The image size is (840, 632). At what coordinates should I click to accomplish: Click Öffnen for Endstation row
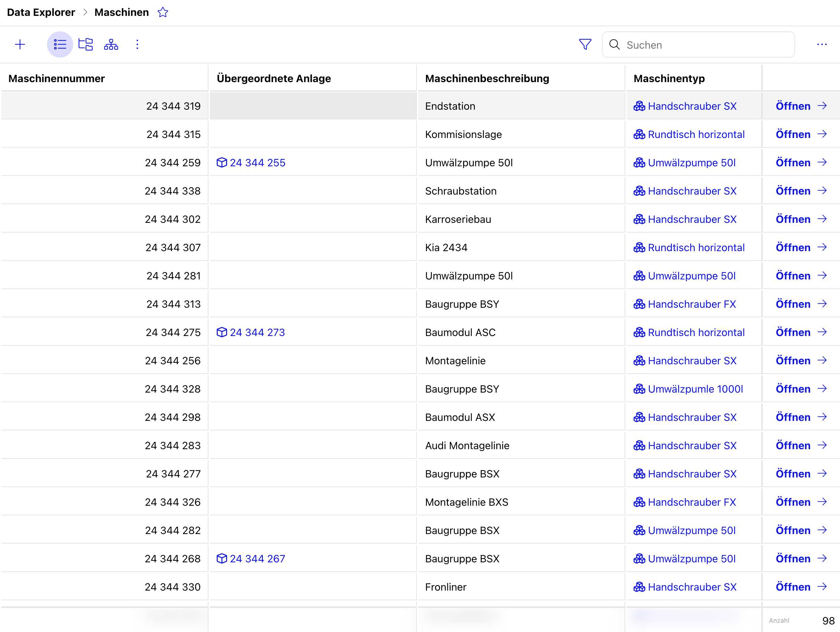click(801, 106)
